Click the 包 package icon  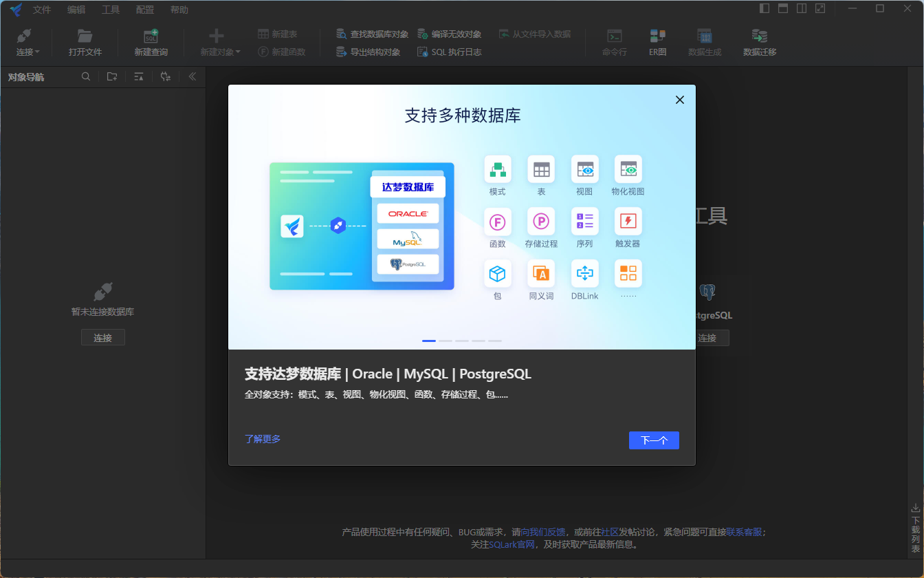(x=498, y=274)
